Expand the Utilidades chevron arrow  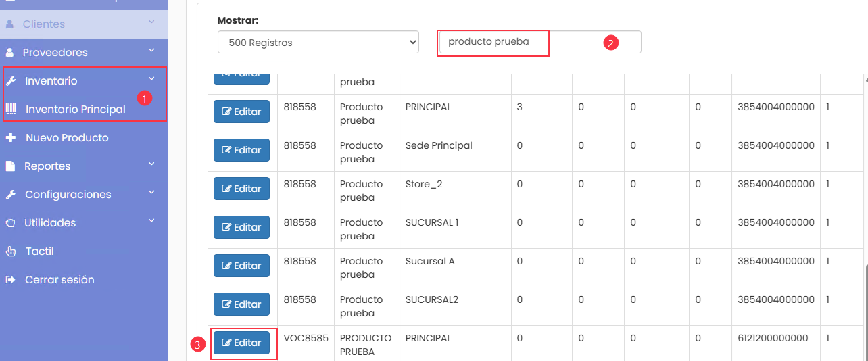pos(151,221)
